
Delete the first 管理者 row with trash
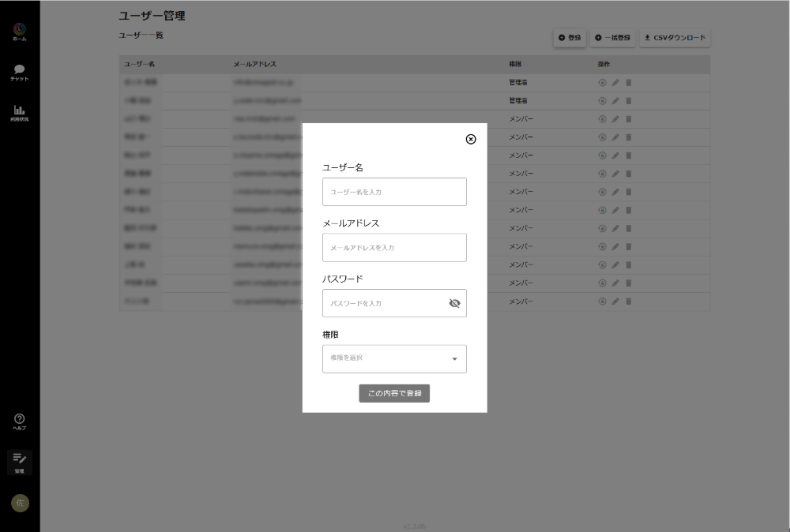point(628,83)
